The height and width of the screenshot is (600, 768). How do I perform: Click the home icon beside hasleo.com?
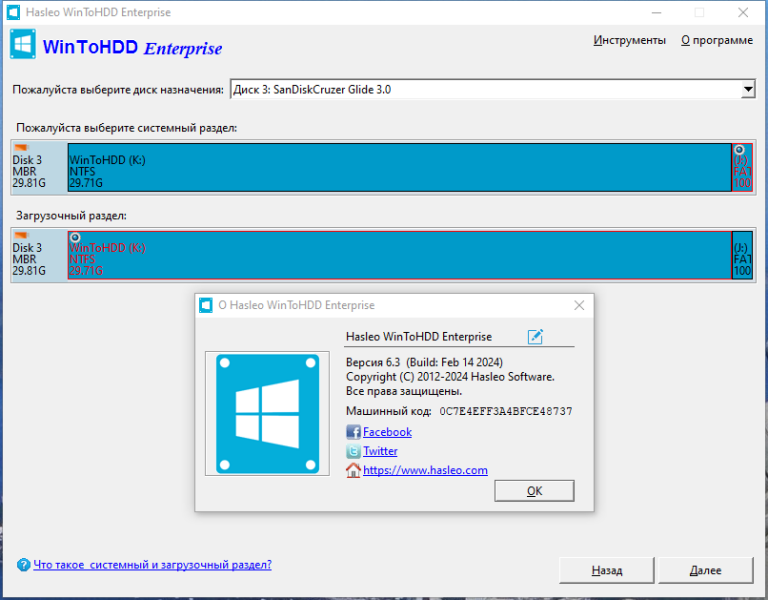[x=353, y=470]
